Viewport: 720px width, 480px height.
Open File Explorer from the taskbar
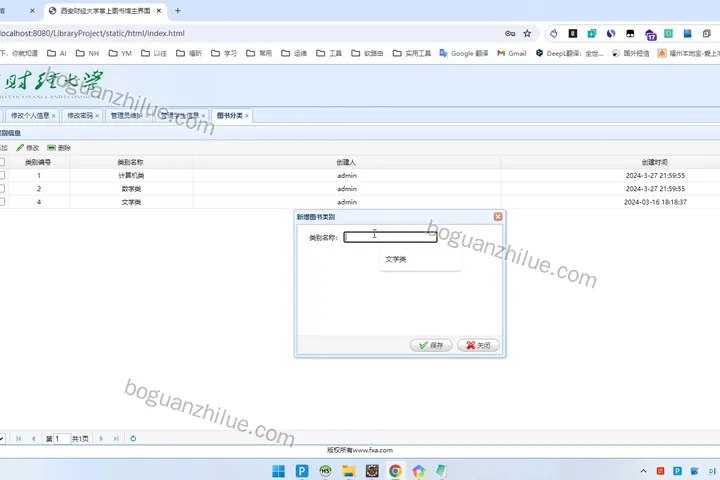point(349,471)
